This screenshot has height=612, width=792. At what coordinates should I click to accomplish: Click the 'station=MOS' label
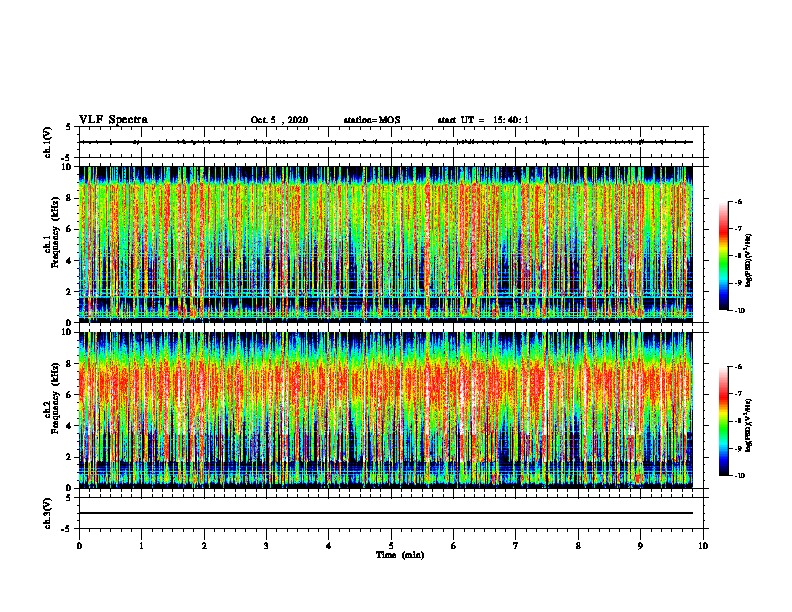(x=372, y=120)
